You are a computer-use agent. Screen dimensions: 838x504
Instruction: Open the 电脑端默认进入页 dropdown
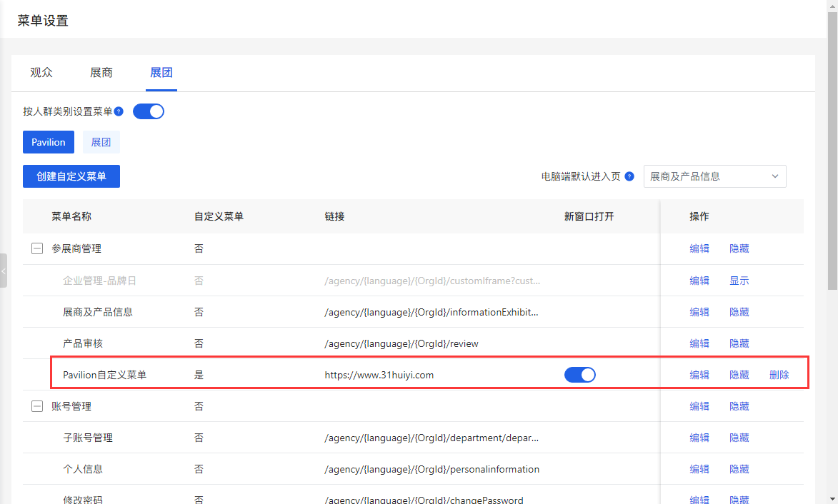pyautogui.click(x=714, y=176)
